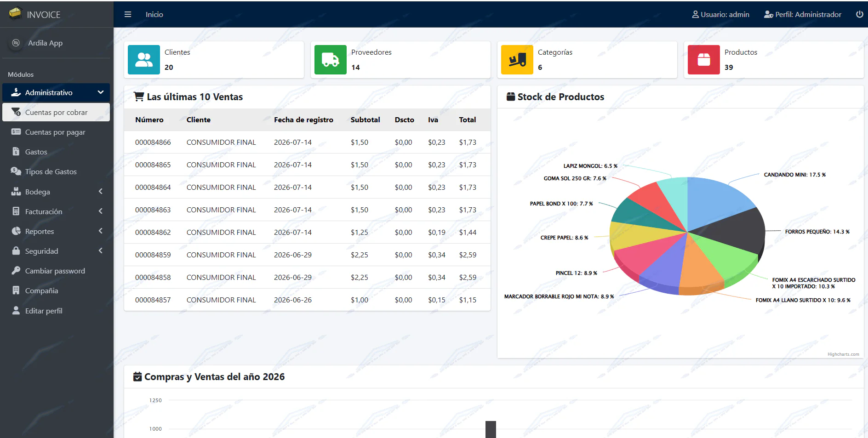The height and width of the screenshot is (438, 868).
Task: Toggle the sidebar hamburger menu
Action: point(128,14)
